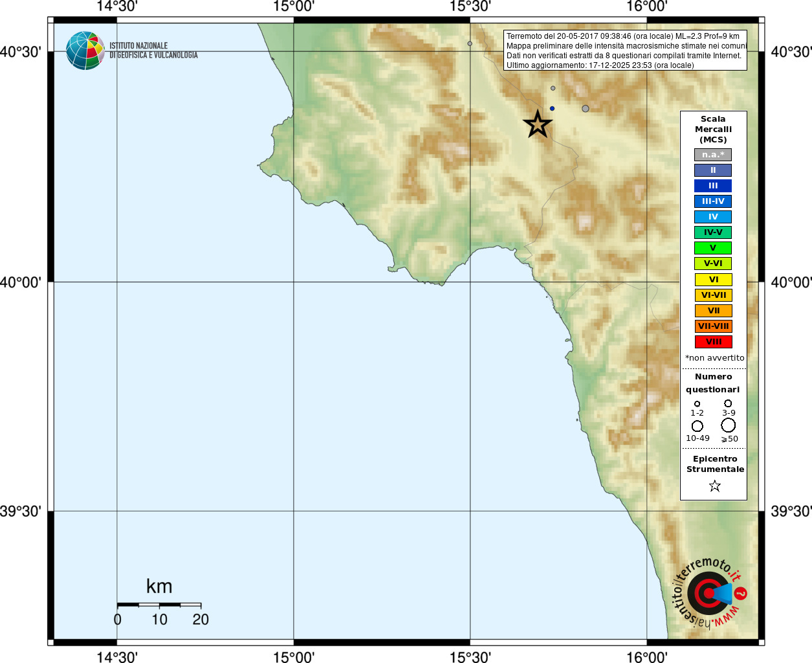This screenshot has width=812, height=663.
Task: Click the 'Terremoto del 20-05-2017' header line
Action: [623, 36]
